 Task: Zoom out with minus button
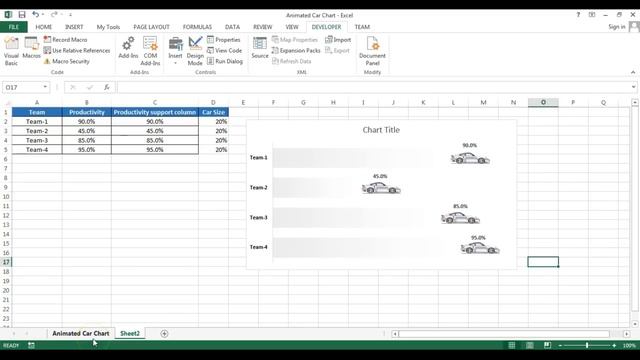pos(560,346)
